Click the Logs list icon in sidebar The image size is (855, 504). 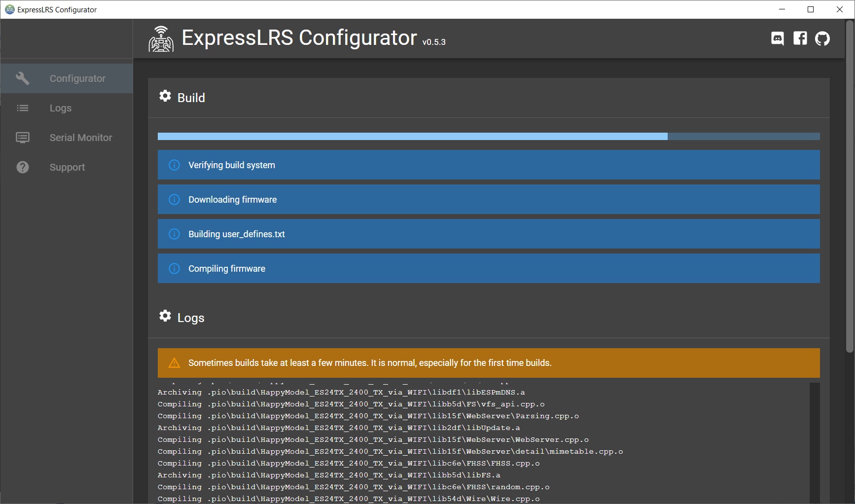[23, 108]
